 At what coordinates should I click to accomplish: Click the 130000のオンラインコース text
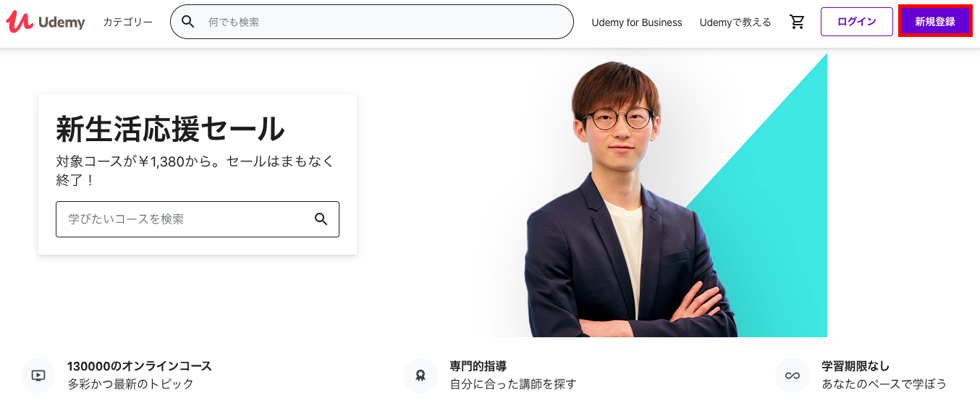pyautogui.click(x=140, y=366)
